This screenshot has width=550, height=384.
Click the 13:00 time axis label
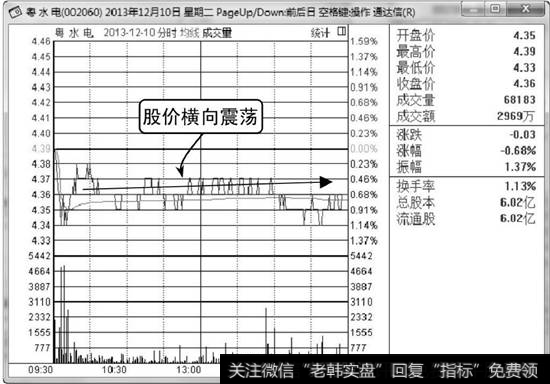188,370
